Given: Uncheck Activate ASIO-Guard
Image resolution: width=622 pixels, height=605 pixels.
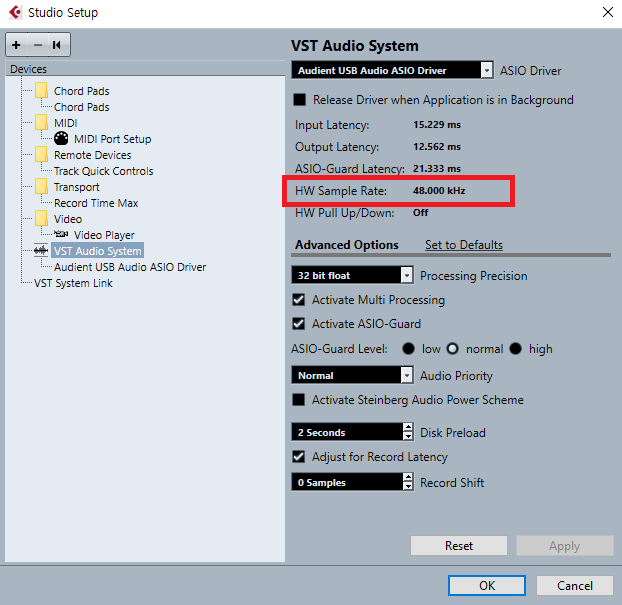Looking at the screenshot, I should (299, 324).
